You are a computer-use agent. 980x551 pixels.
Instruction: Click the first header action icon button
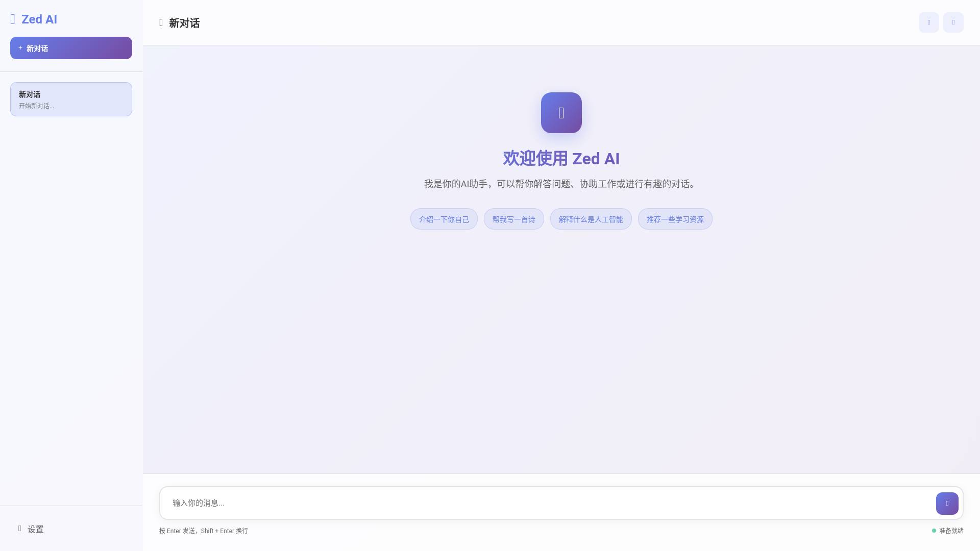click(929, 22)
